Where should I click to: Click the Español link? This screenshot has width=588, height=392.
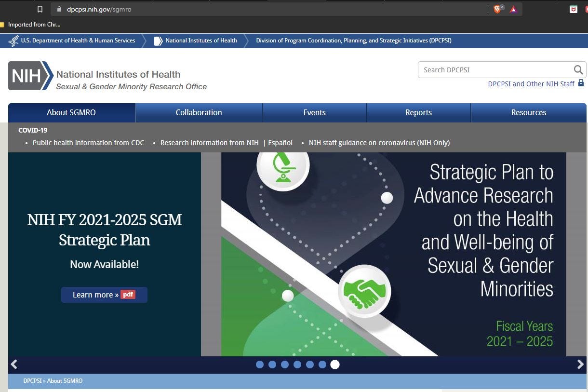coord(281,143)
